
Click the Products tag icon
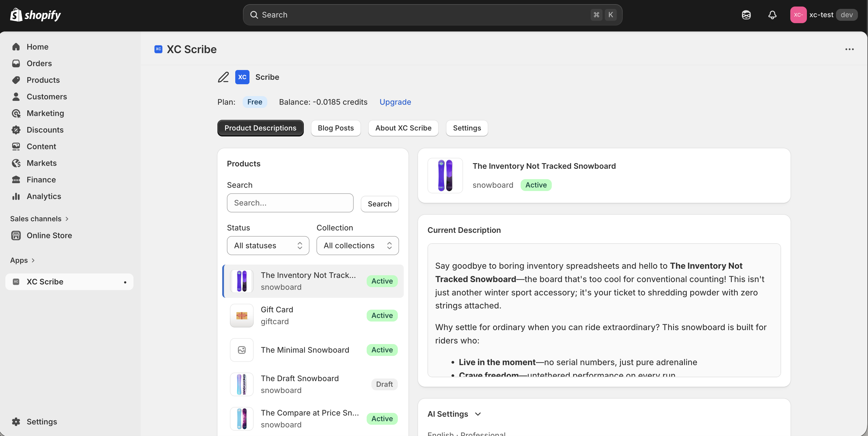(16, 80)
